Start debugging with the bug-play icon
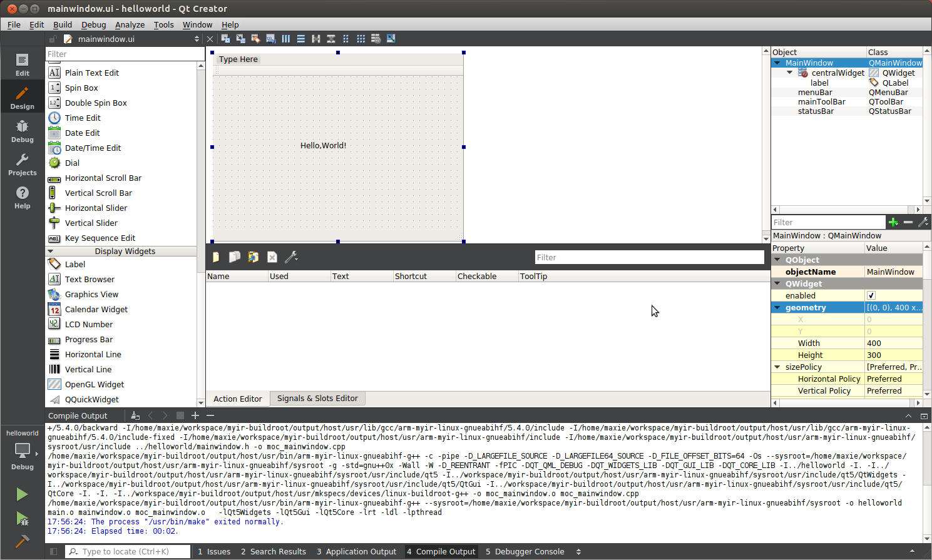The image size is (932, 560). [22, 519]
